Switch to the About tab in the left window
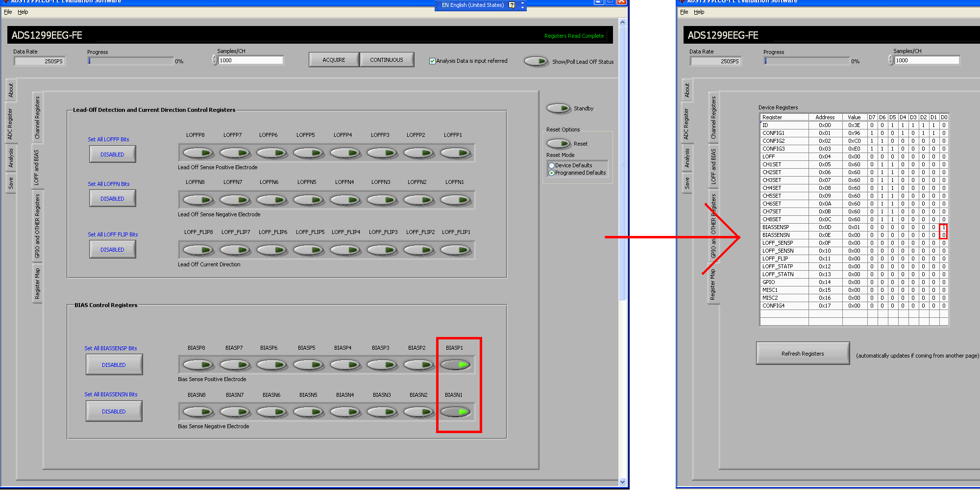This screenshot has width=980, height=490. click(11, 90)
